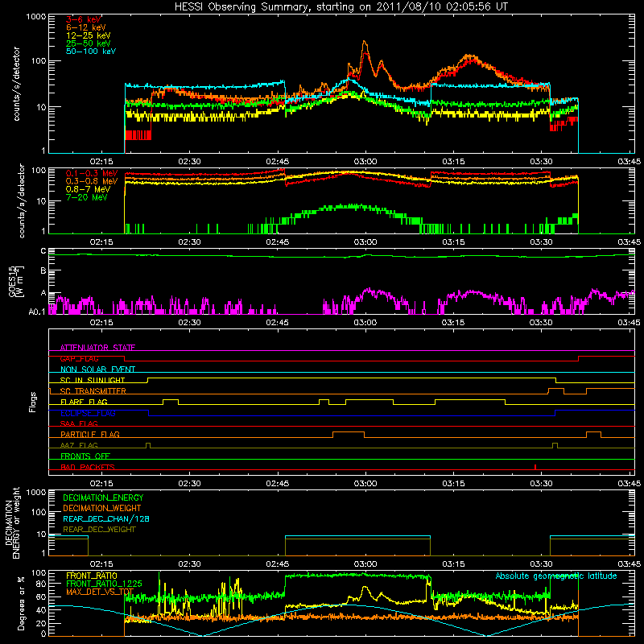The height and width of the screenshot is (644, 644).
Task: Click the SAA_FLAG label
Action: [x=79, y=423]
